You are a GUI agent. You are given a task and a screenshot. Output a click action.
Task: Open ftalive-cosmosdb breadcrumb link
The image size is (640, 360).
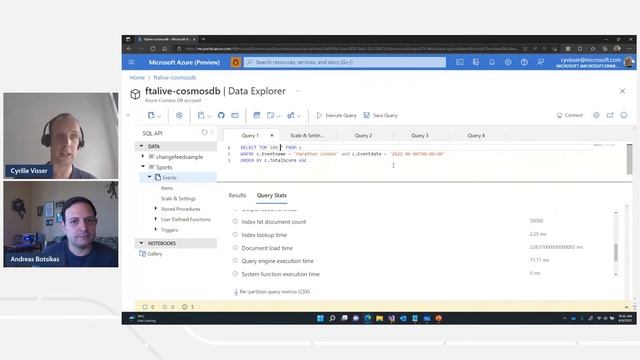(175, 78)
